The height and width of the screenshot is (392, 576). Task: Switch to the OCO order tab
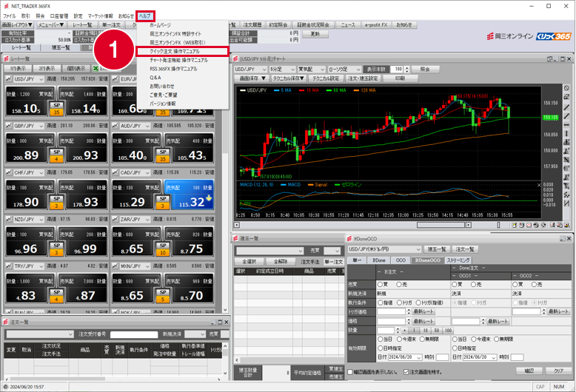coord(401,260)
